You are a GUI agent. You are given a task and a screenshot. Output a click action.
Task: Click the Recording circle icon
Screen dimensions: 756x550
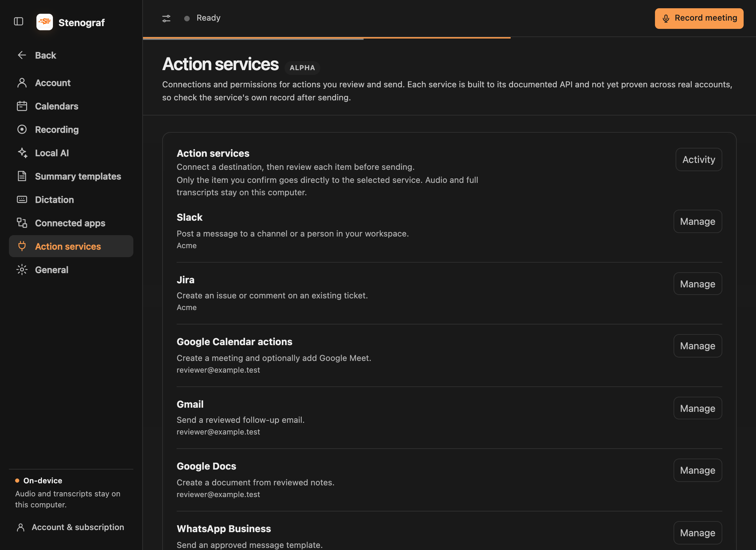click(22, 130)
